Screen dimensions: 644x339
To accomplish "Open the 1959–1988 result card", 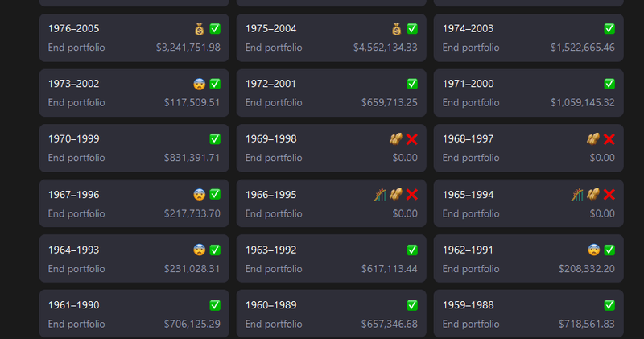I will coord(528,314).
